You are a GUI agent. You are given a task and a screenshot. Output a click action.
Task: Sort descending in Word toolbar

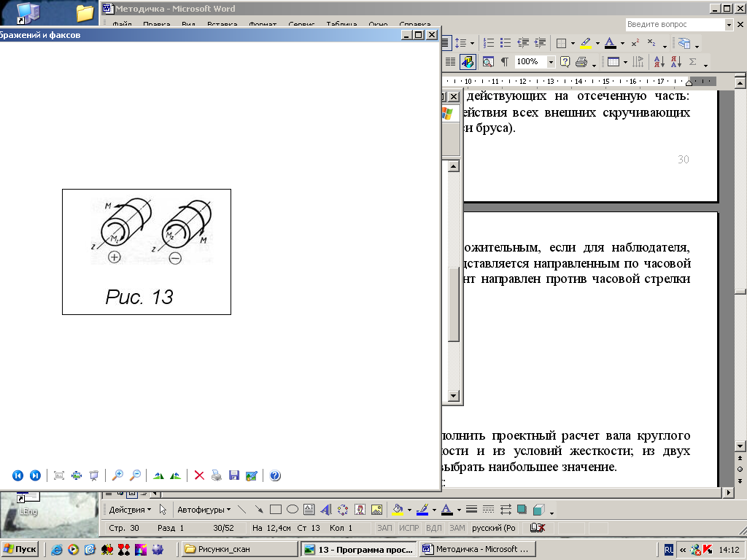[676, 62]
